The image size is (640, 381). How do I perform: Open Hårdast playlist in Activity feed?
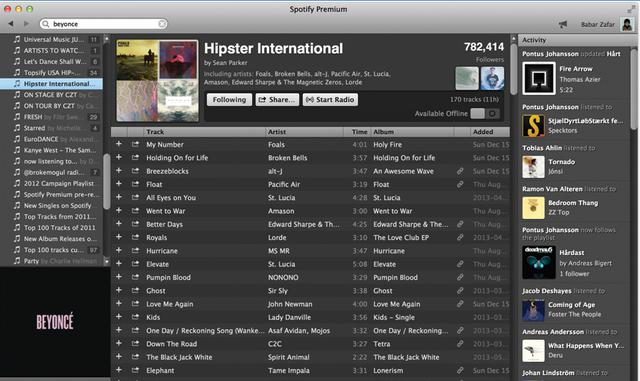coord(571,253)
